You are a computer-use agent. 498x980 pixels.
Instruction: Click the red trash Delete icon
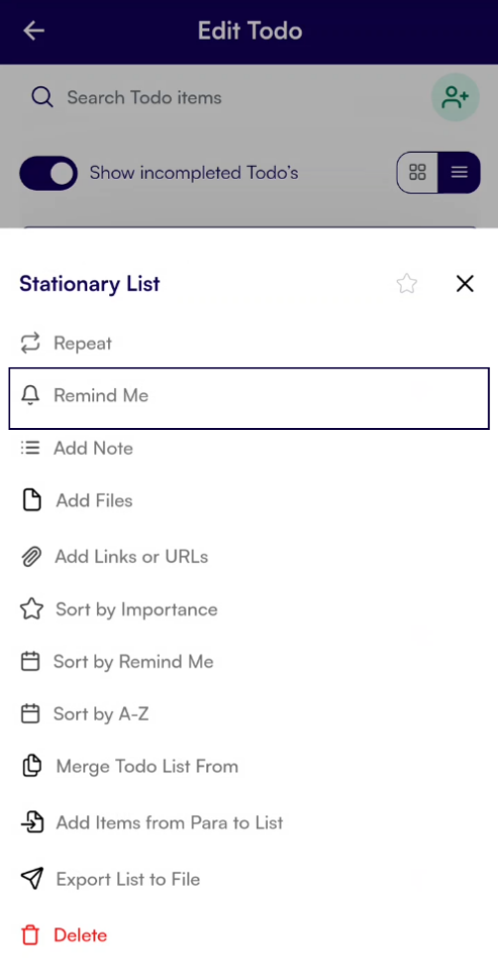tap(30, 935)
